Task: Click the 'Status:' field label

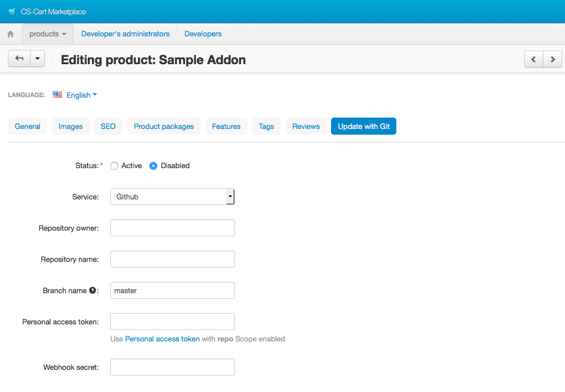Action: coord(87,165)
